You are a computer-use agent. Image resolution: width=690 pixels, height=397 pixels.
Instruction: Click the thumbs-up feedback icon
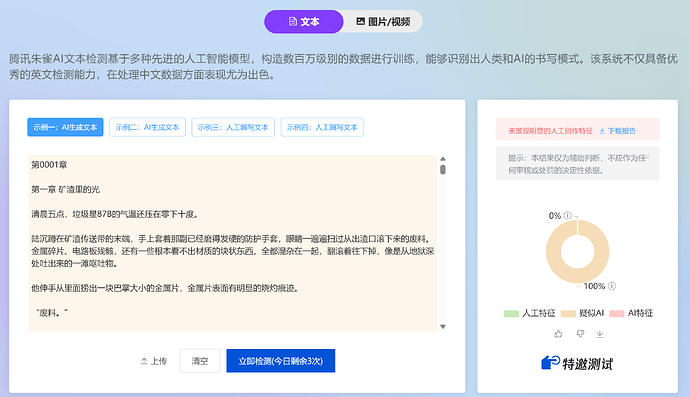[x=558, y=334]
